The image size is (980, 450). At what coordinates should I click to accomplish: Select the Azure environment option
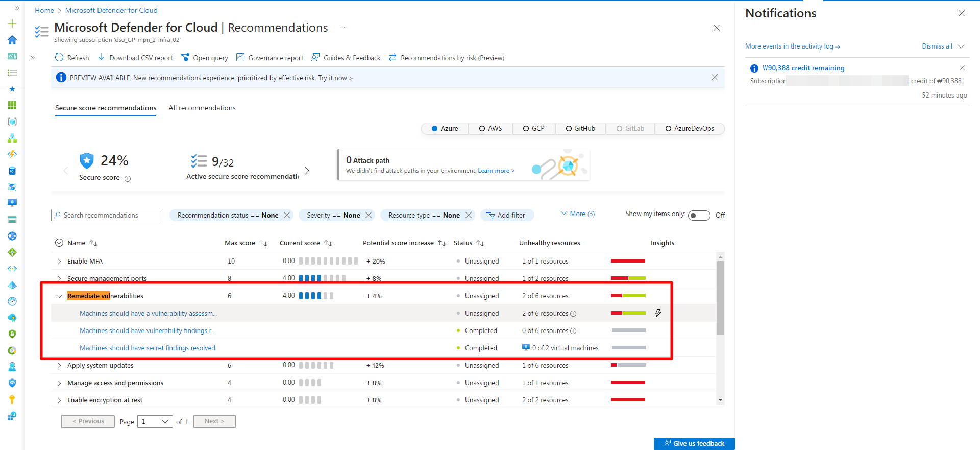pyautogui.click(x=445, y=128)
